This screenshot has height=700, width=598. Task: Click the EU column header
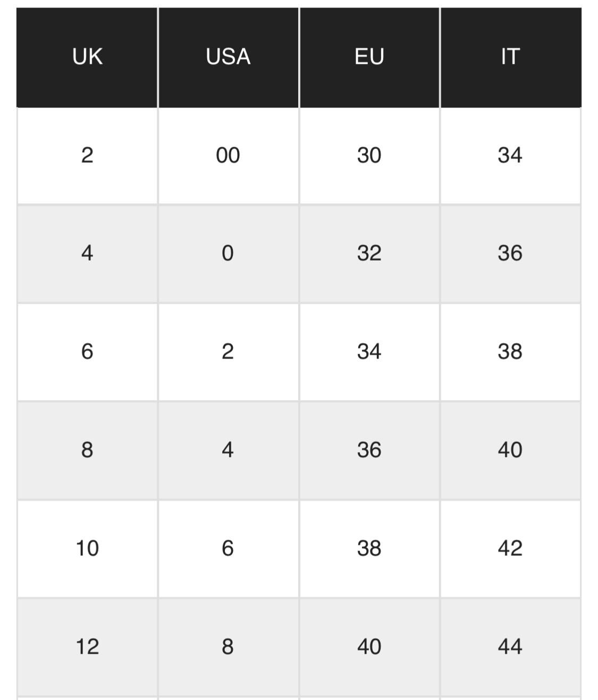[x=369, y=56]
